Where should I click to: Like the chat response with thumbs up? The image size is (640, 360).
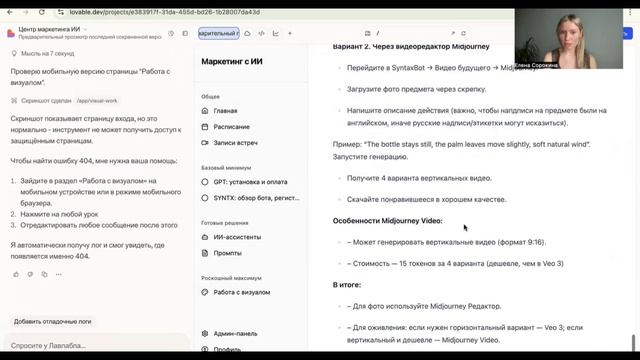pos(16,275)
